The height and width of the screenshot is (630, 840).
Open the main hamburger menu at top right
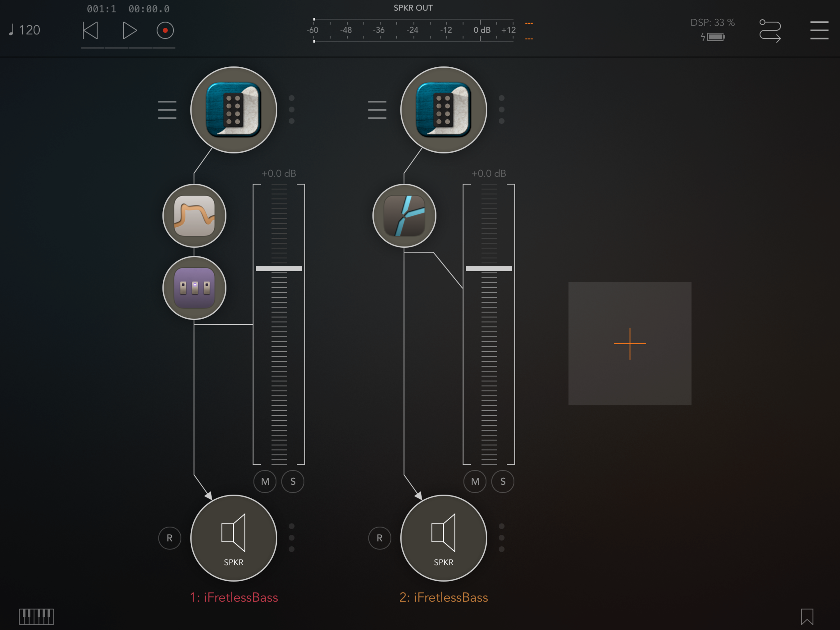tap(819, 30)
